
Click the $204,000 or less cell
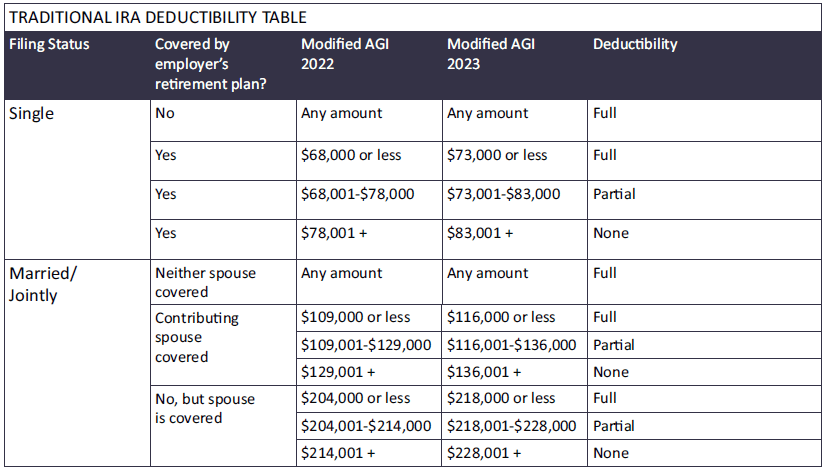(x=355, y=398)
